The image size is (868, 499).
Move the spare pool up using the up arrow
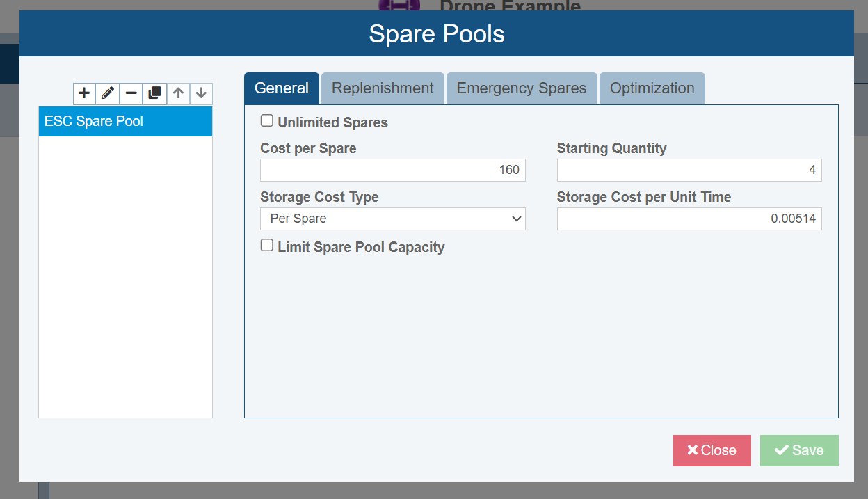tap(177, 93)
